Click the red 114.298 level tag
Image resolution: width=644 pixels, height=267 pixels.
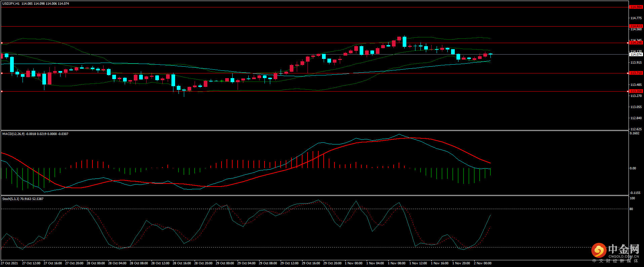636,43
